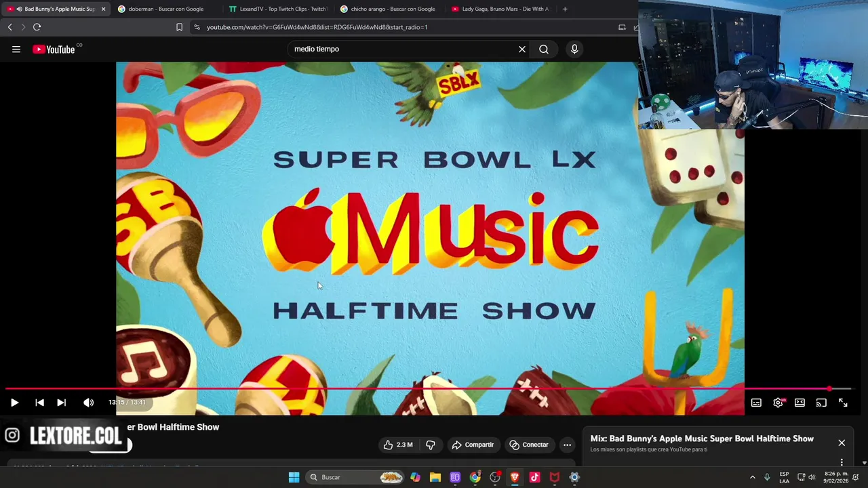Open Windows Start menu
Viewport: 868px width, 488px height.
[294, 477]
